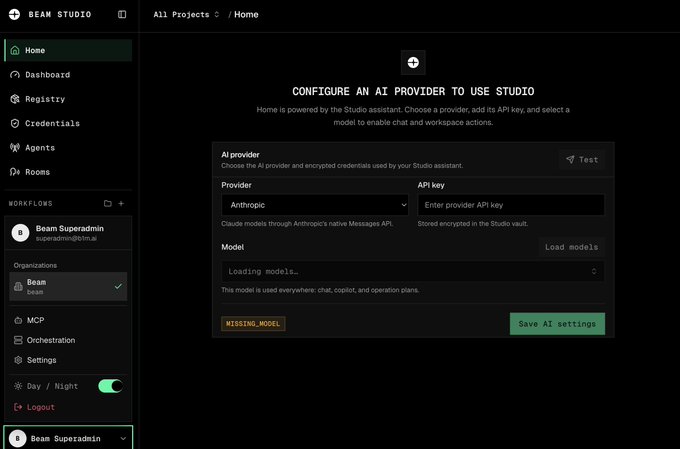
Task: Click the superadmin@b1m.ai email text
Action: [66, 239]
